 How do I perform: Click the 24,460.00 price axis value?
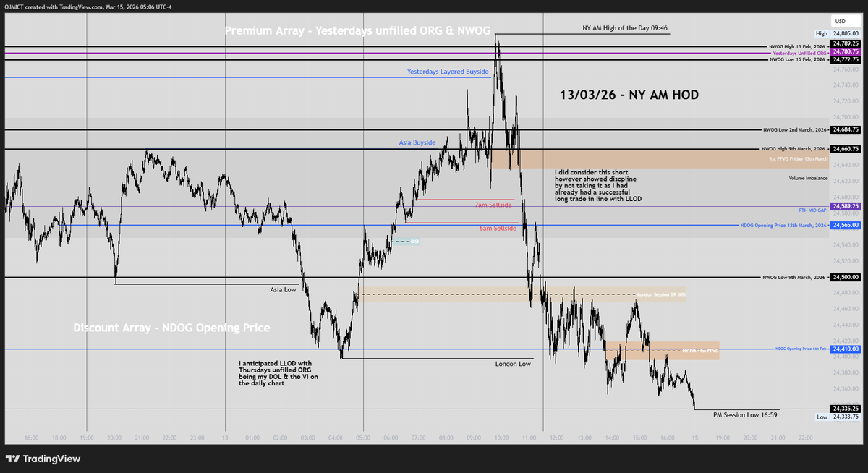click(x=846, y=309)
